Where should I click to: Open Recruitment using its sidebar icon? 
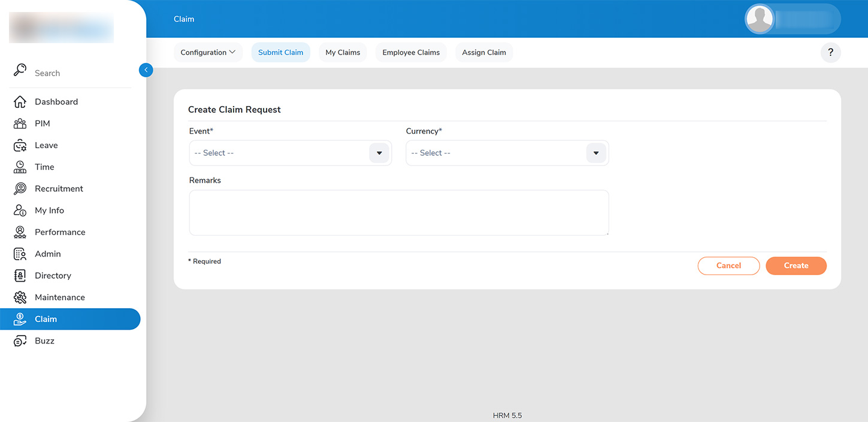point(20,189)
